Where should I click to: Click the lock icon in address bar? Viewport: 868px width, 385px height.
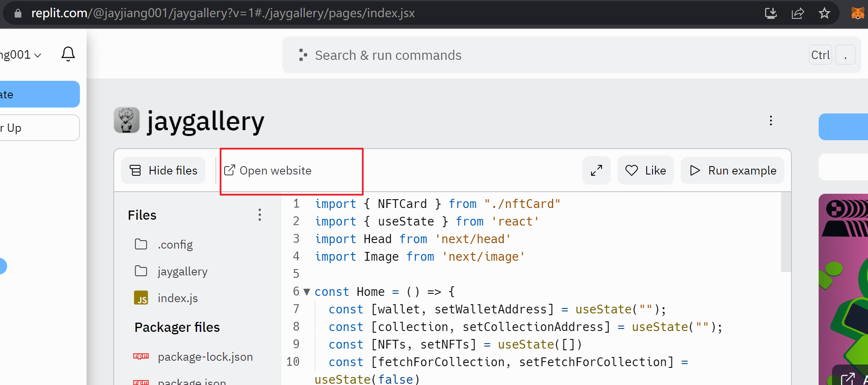(x=18, y=13)
